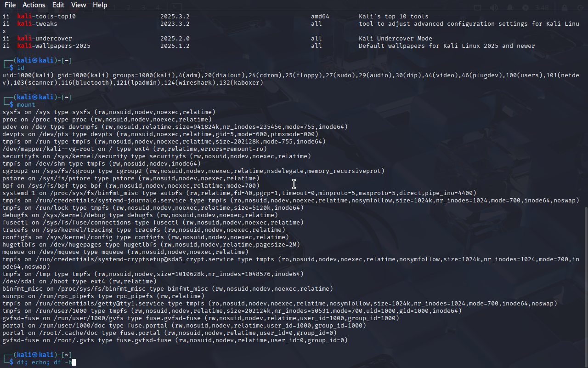The height and width of the screenshot is (368, 588).
Task: Click the 'udev on /dev' mount line
Action: tap(175, 127)
